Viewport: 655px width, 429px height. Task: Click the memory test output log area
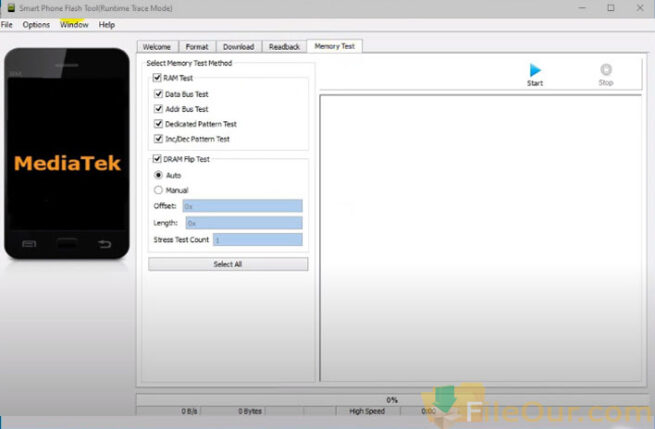pyautogui.click(x=481, y=238)
